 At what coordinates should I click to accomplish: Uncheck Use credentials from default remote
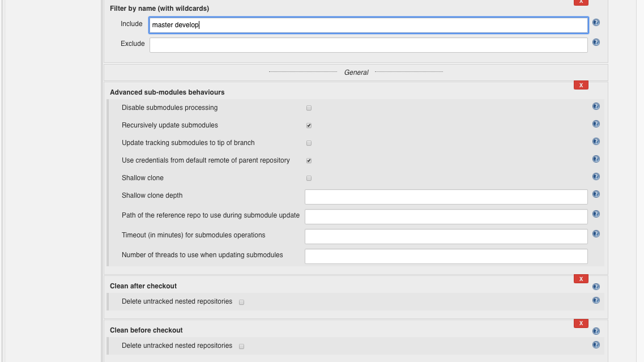tap(309, 160)
